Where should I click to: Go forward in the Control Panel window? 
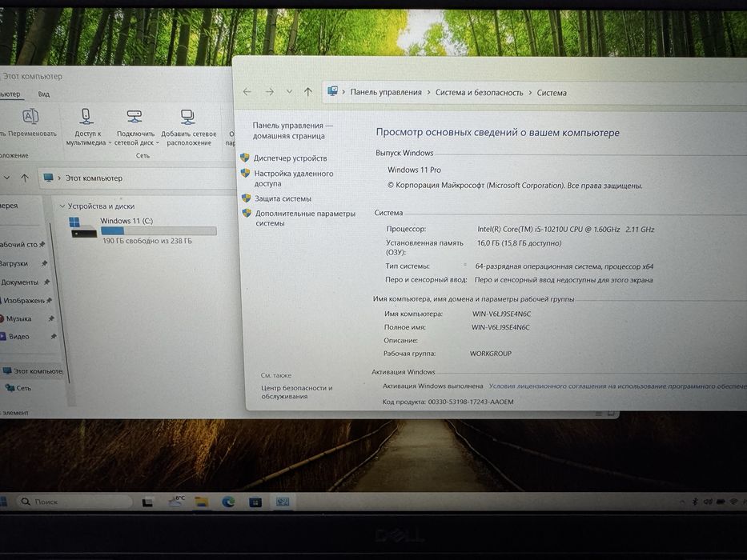[270, 91]
